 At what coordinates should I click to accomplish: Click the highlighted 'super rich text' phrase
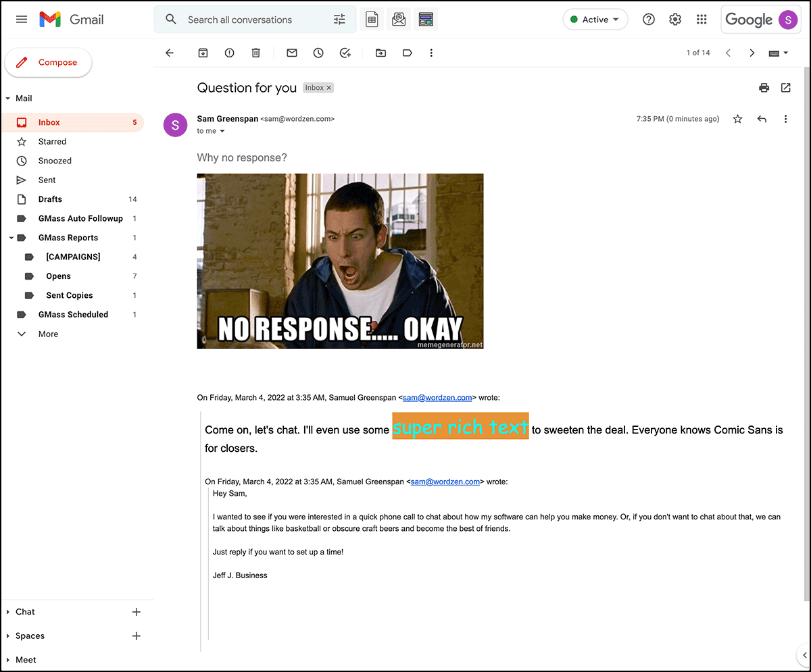tap(460, 427)
